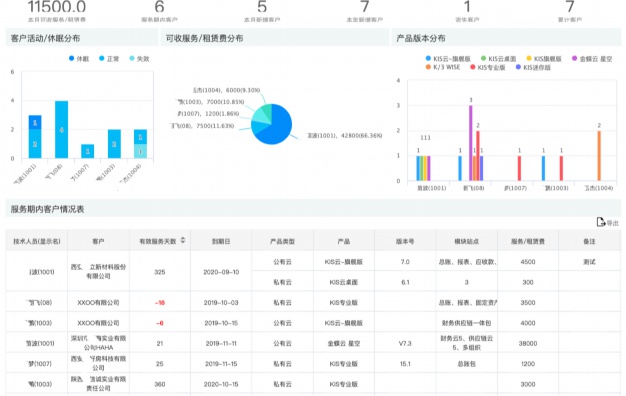Click the 4500 fee cell
Screen dimensions: 626x396
528,262
